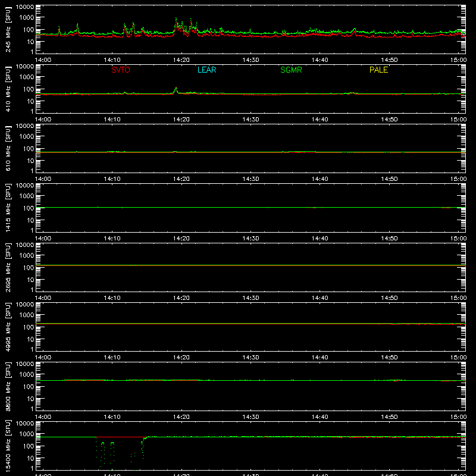Click the 14:19 spike in 410 MHz plot
Screen dimensions: 476x476
(x=176, y=90)
